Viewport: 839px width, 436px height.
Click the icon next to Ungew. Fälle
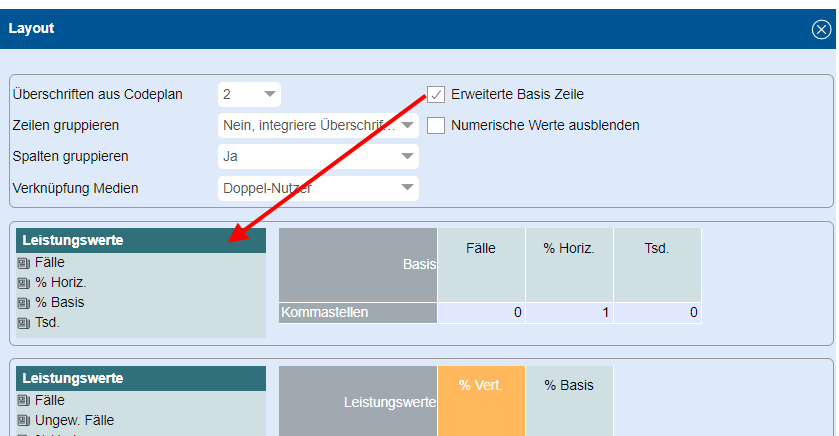click(24, 420)
